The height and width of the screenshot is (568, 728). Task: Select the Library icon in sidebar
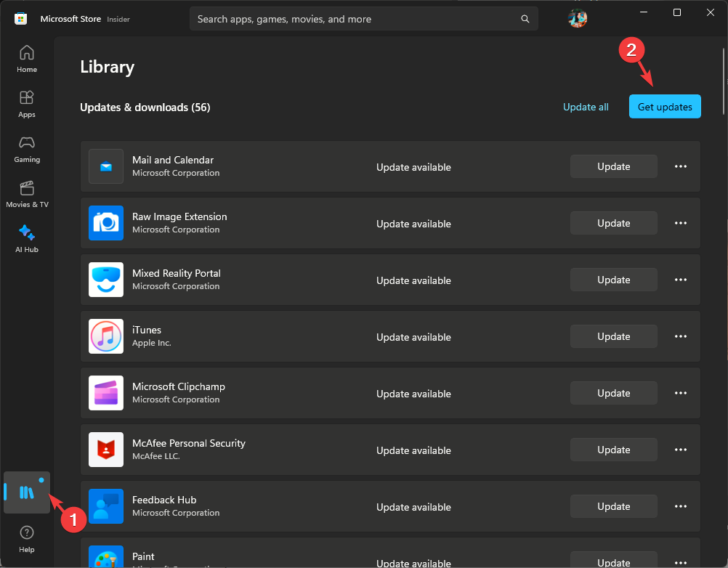[27, 492]
